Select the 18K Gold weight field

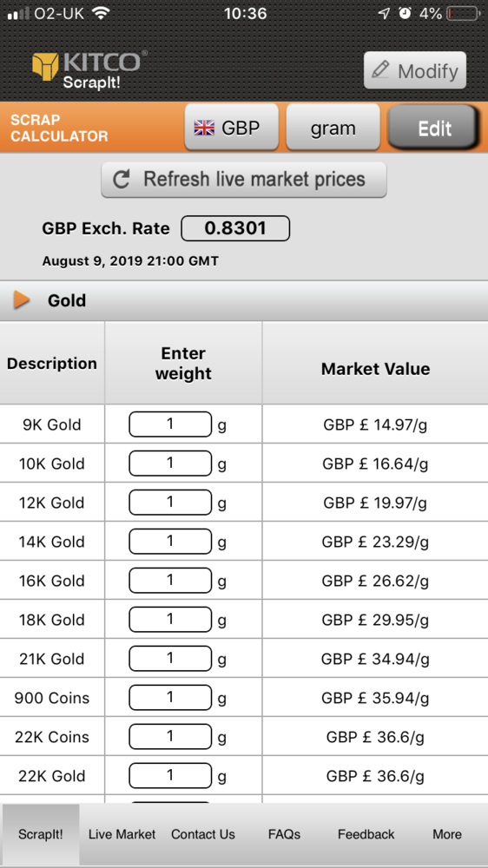170,620
